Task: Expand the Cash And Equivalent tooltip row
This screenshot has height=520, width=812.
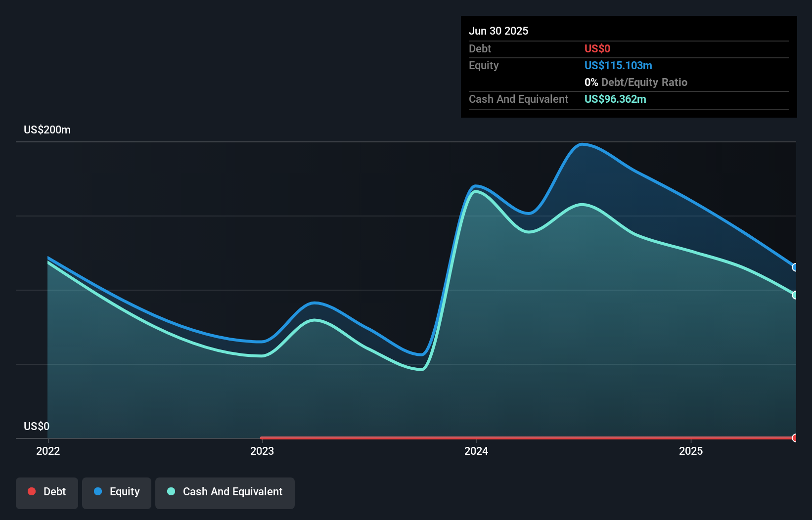Action: [518, 99]
